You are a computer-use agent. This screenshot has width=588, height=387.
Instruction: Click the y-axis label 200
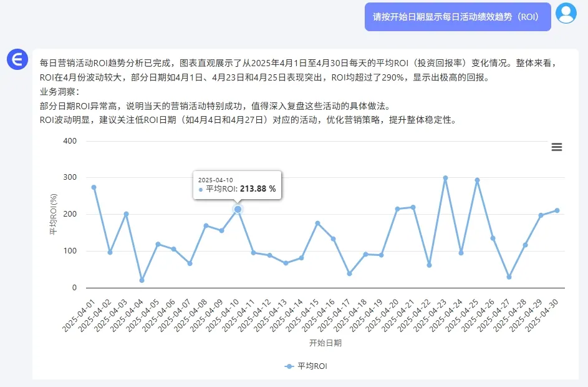tap(70, 214)
